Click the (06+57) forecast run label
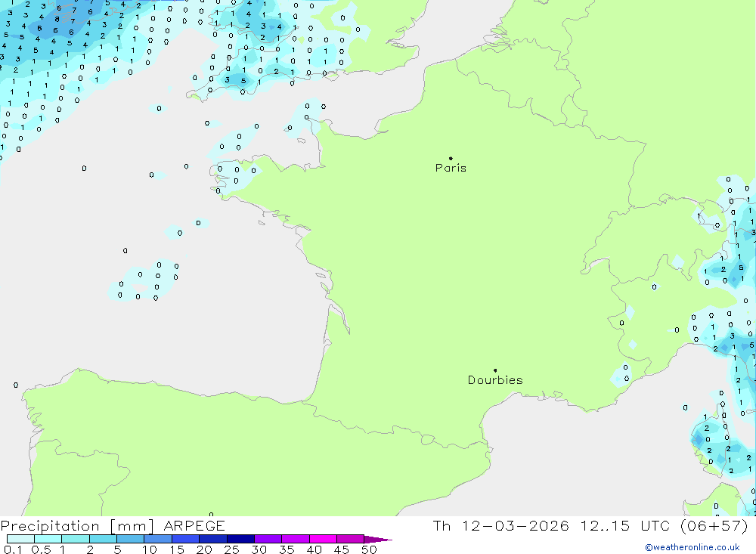 714,525
